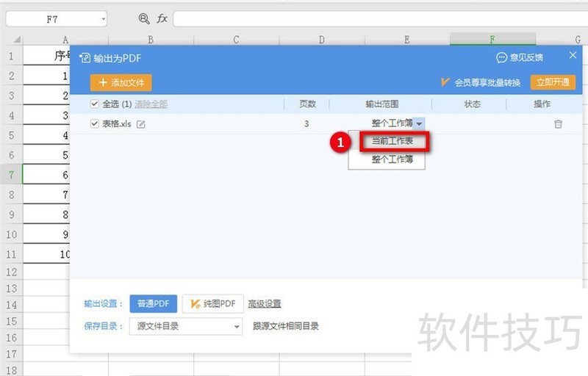
Task: Click the 状态 column header
Action: (472, 104)
